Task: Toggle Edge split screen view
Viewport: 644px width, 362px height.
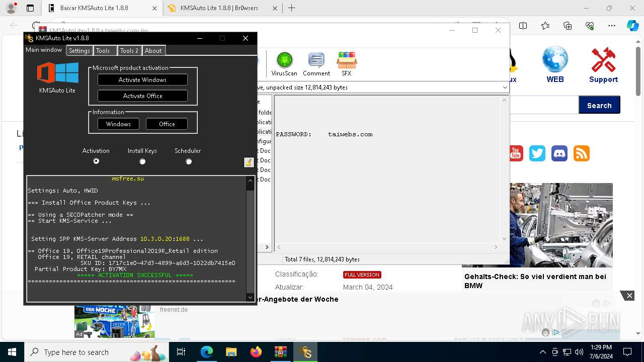Action: pos(523,26)
